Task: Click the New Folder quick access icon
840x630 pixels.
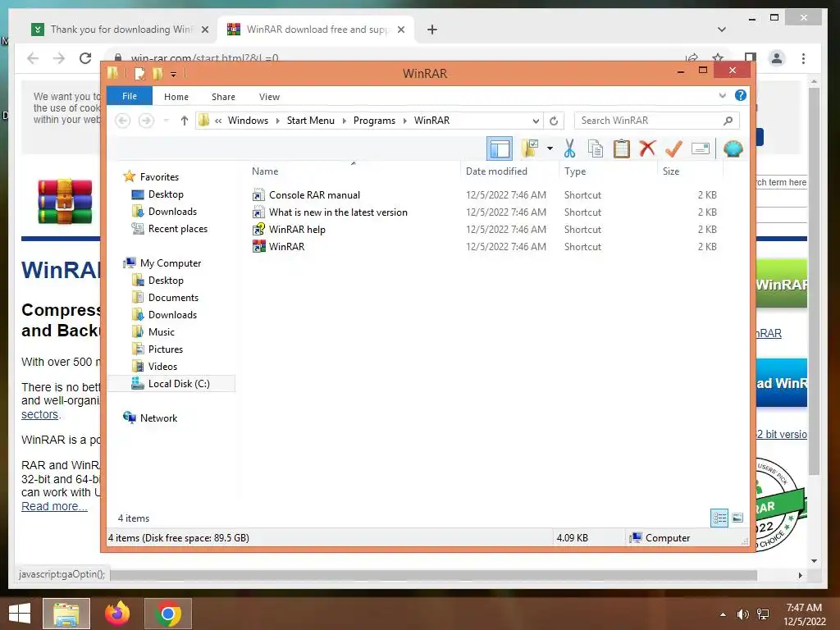Action: (157, 73)
